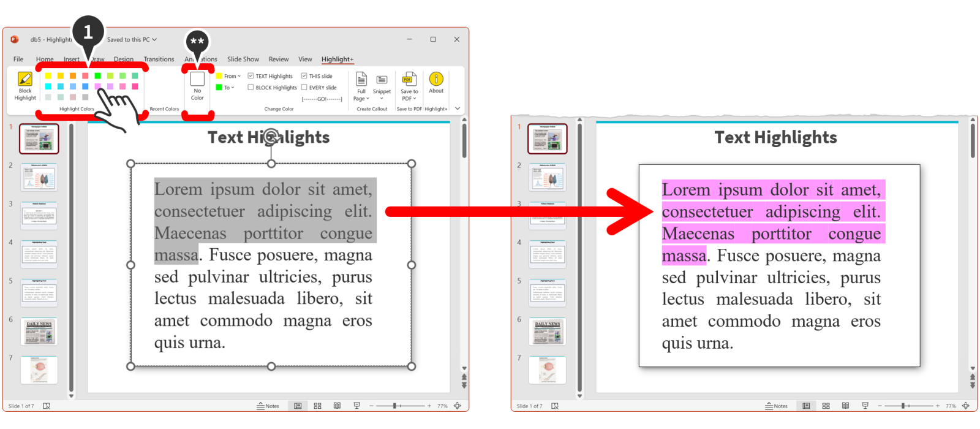Expand the Save to PDF dropdown arrow
The height and width of the screenshot is (429, 980).
click(415, 99)
